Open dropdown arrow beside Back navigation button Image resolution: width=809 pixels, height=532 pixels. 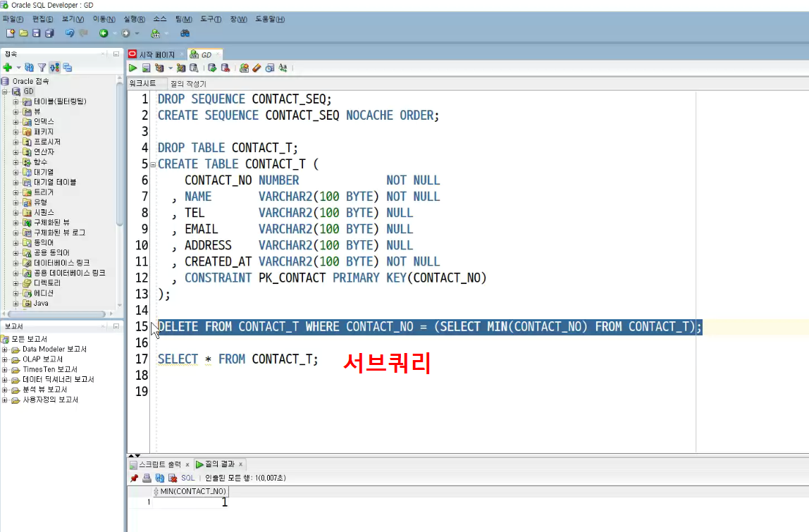(x=115, y=33)
